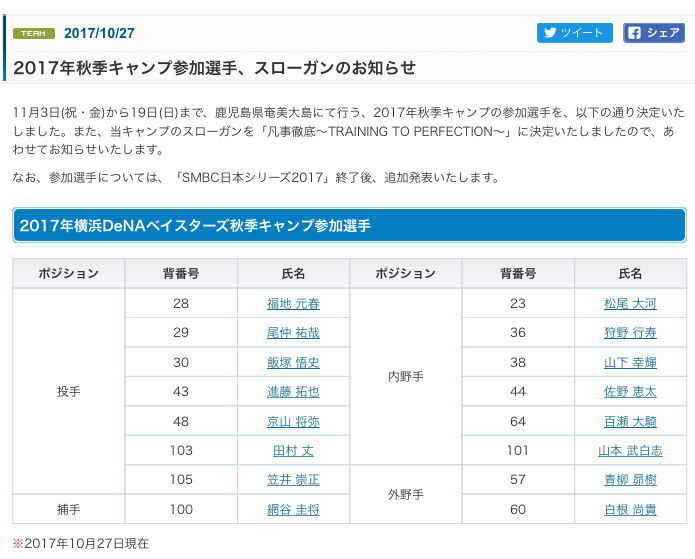
Task: Open player link 山下 幸輝
Action: pos(630,363)
